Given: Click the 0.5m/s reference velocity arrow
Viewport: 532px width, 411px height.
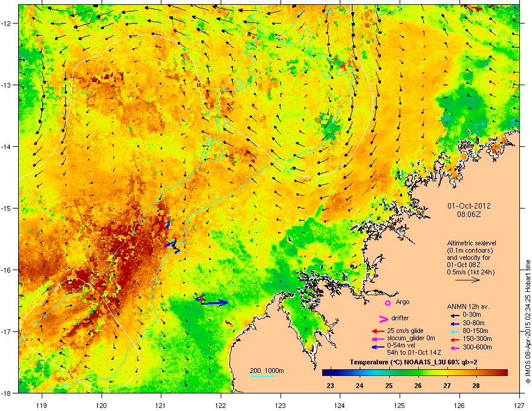Looking at the screenshot, I should pos(467,280).
